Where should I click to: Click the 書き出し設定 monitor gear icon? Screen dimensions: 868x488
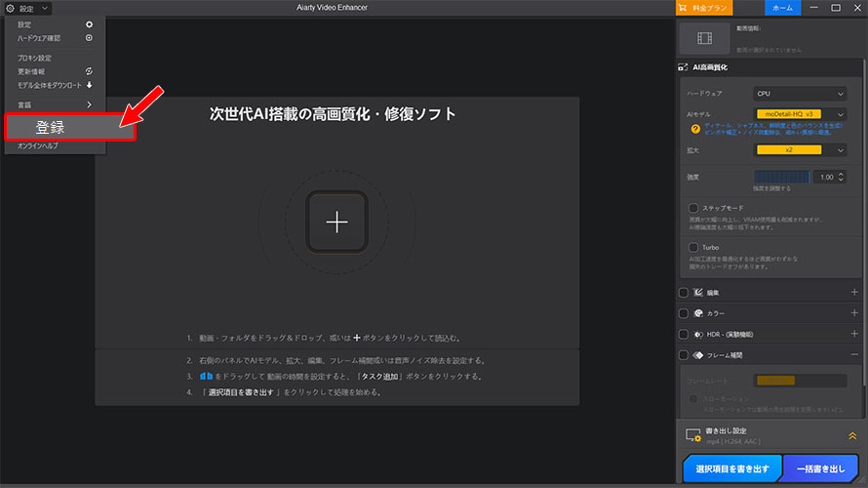click(x=693, y=435)
